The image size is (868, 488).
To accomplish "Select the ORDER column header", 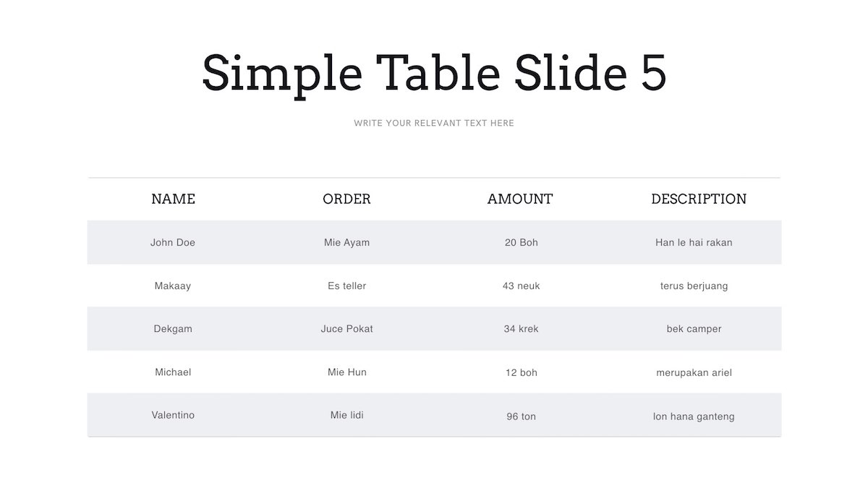I will 346,199.
